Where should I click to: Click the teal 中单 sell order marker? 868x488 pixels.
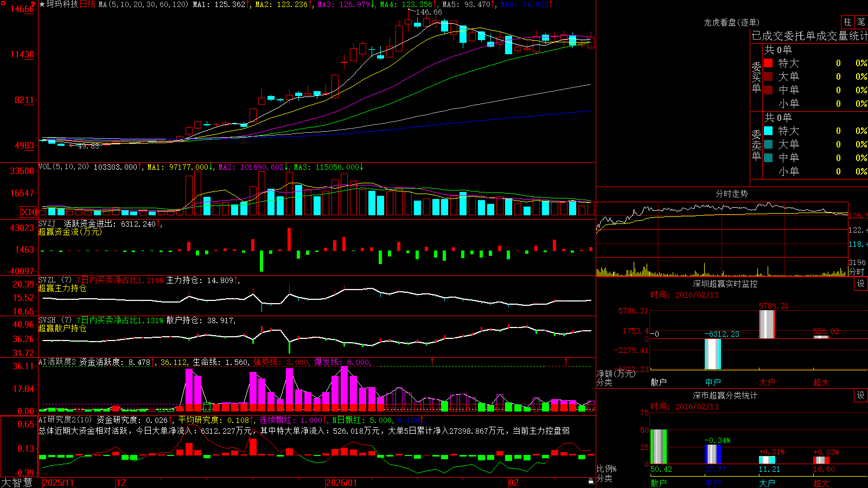[768, 158]
